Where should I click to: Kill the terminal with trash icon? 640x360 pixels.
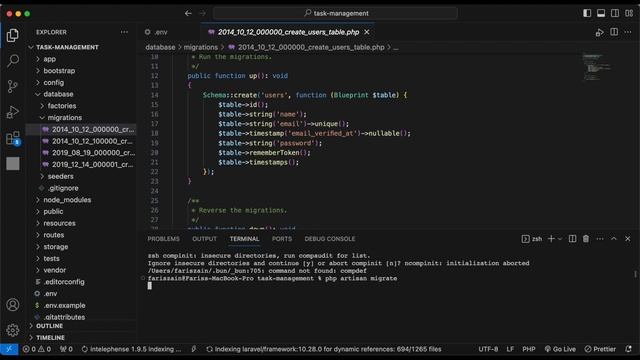[586, 239]
